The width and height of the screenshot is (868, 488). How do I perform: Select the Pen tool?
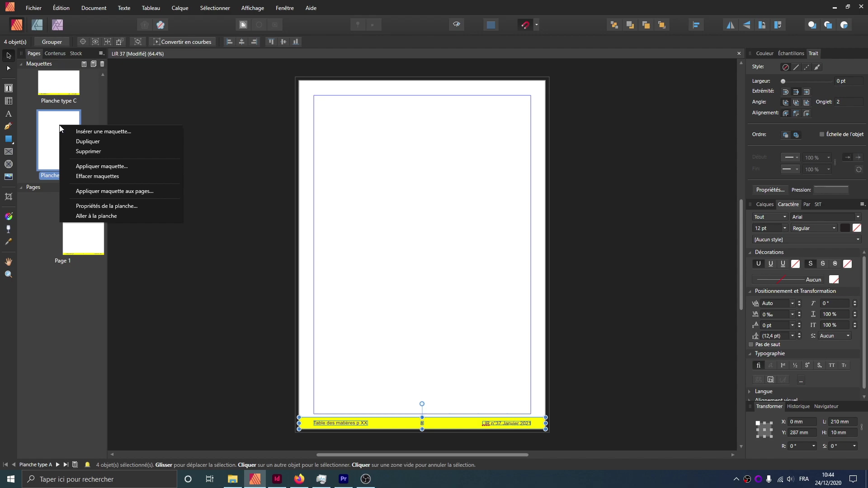click(8, 126)
